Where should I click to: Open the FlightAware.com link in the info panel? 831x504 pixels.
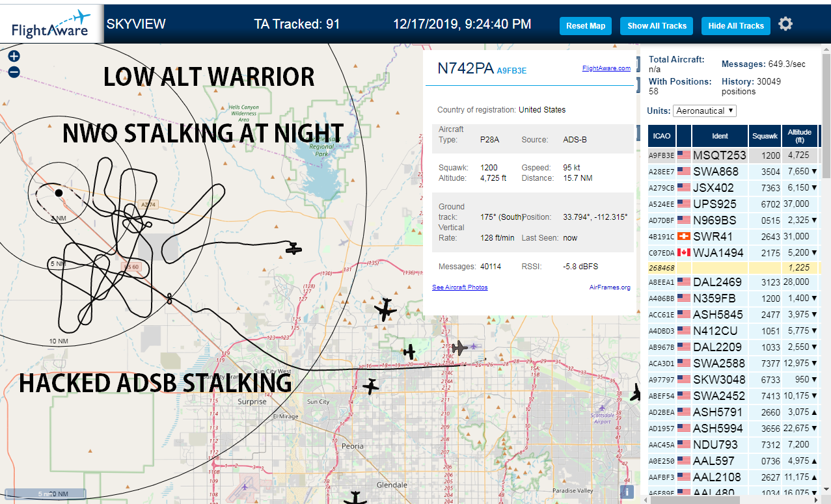pyautogui.click(x=606, y=68)
